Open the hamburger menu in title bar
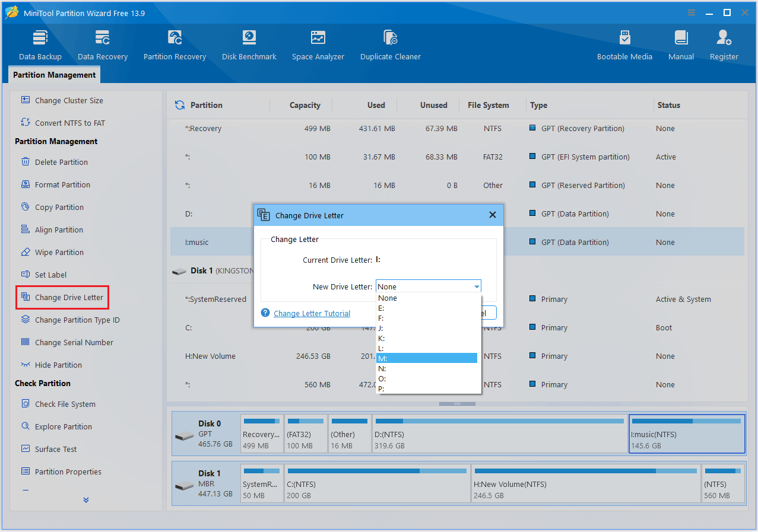The width and height of the screenshot is (758, 532). (x=692, y=12)
